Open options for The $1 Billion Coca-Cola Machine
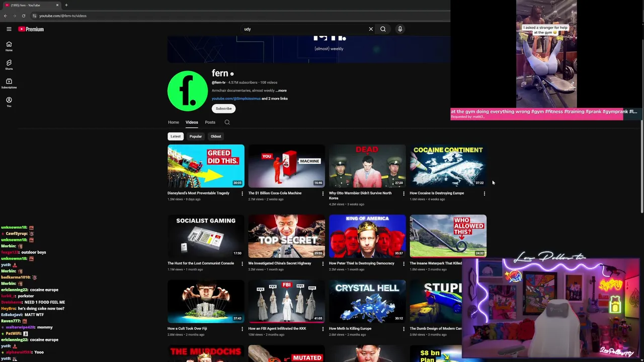This screenshot has height=362, width=644. [x=323, y=194]
